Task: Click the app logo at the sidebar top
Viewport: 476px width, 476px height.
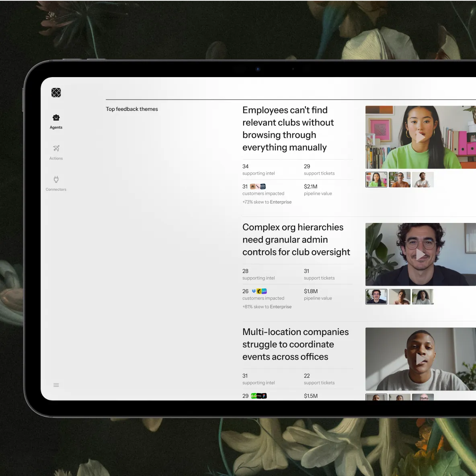Action: 56,92
